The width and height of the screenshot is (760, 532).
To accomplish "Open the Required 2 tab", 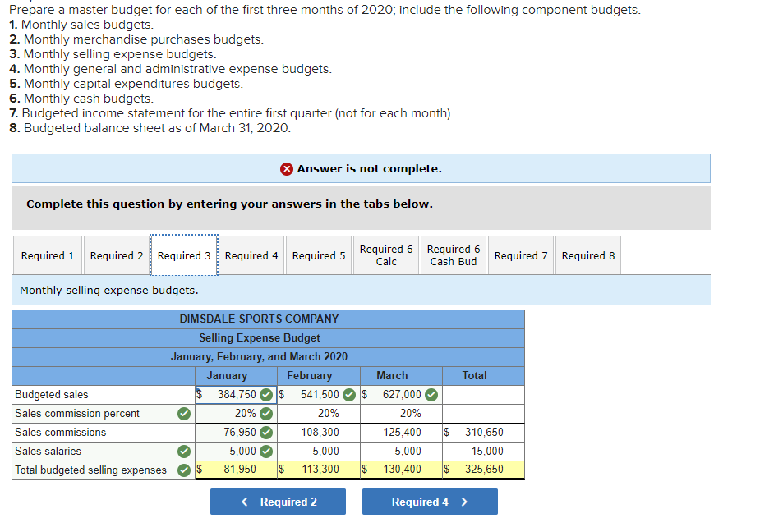I will pos(117,255).
